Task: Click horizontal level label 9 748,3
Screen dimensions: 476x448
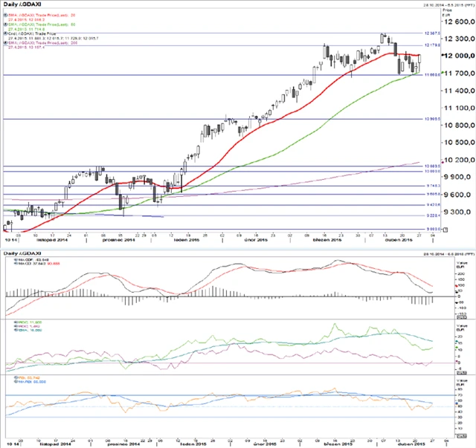Action: (433, 186)
